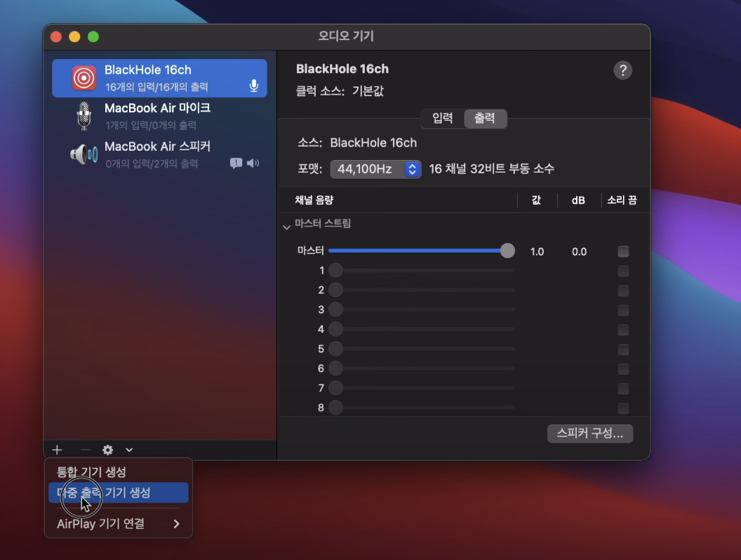Close the 오디오 기기 window
Image resolution: width=741 pixels, height=560 pixels.
56,37
